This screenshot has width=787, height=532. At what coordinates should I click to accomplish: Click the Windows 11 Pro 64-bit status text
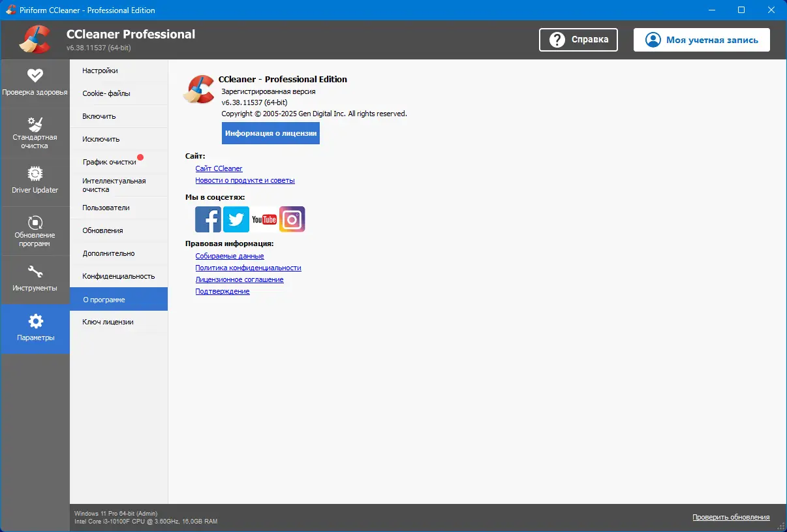[x=116, y=513]
